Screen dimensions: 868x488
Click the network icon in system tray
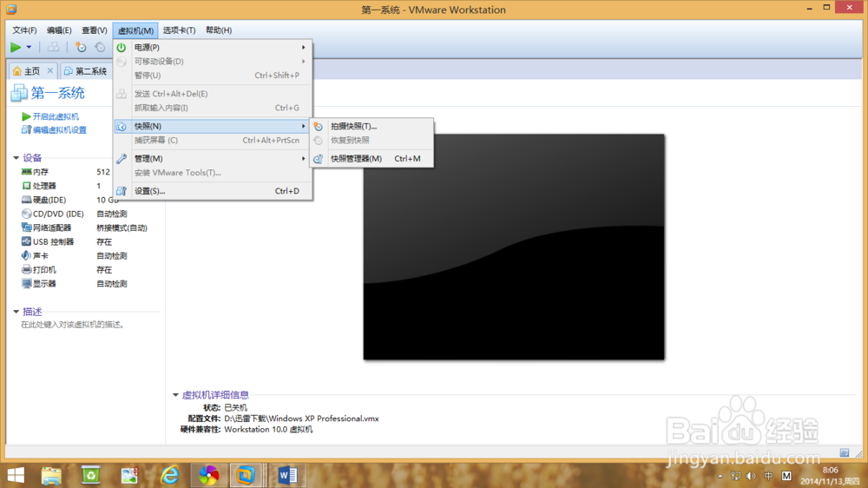735,476
